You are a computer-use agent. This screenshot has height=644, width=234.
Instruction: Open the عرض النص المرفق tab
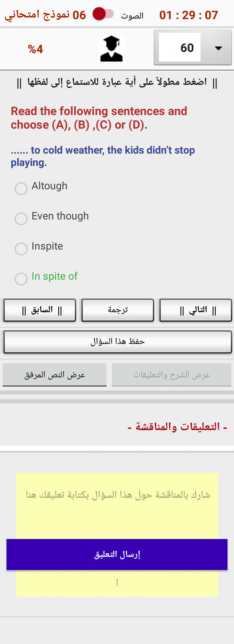coord(55,375)
